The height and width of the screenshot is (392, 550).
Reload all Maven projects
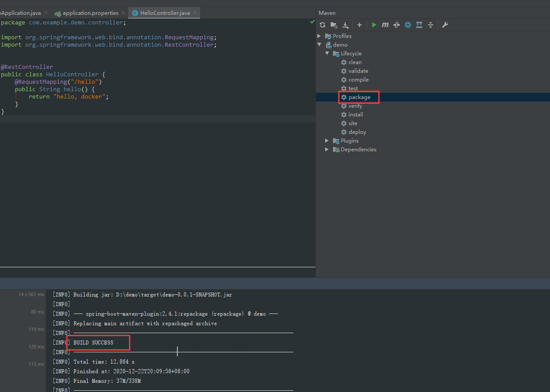coord(323,25)
